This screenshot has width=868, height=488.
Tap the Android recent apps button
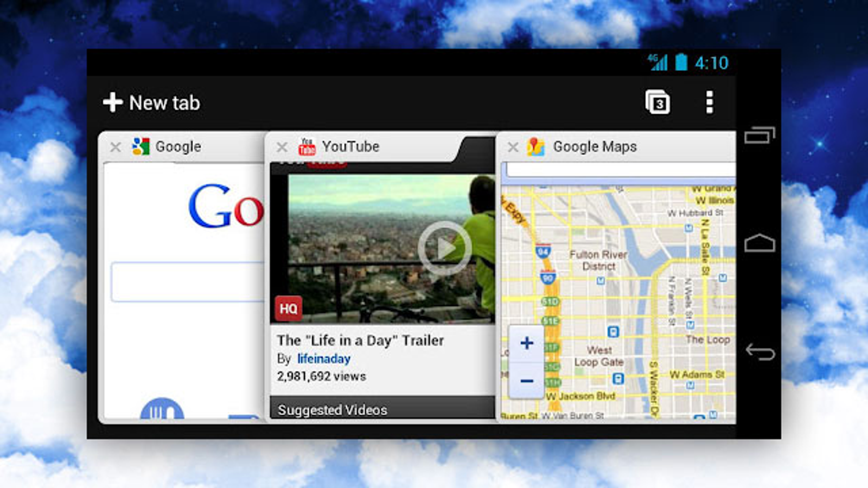point(759,136)
